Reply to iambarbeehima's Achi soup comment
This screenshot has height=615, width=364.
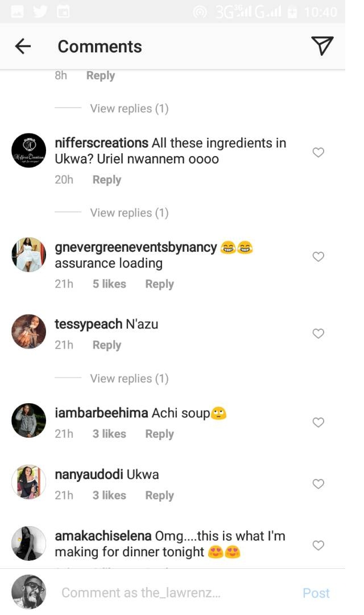(159, 434)
